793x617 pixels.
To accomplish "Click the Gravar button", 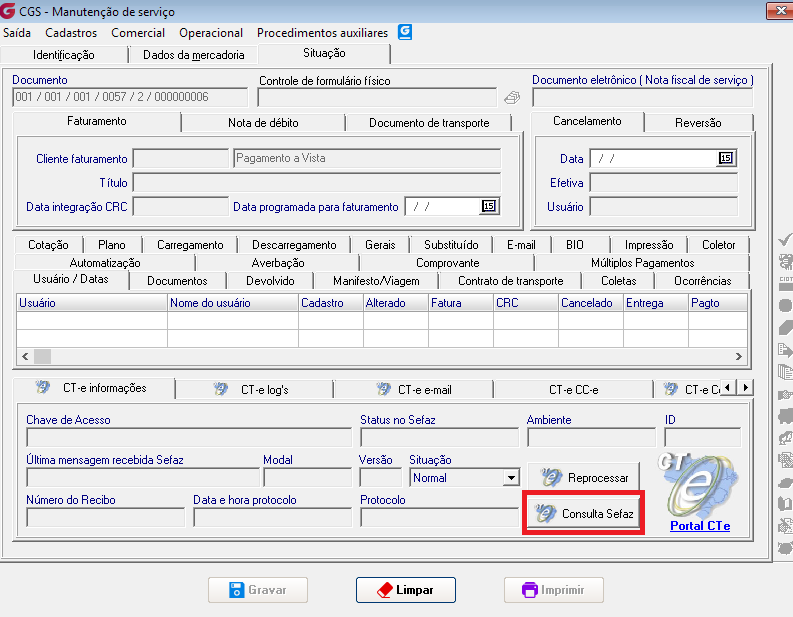I will click(x=258, y=590).
